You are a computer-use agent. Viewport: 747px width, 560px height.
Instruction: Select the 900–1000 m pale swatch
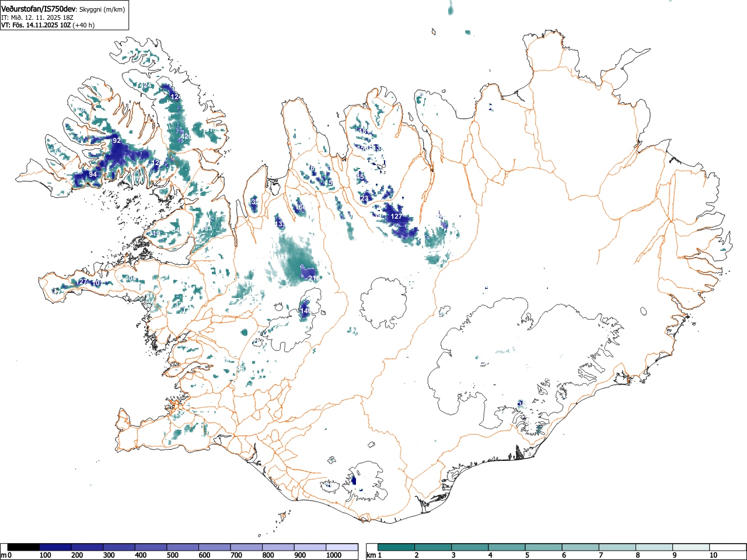click(310, 547)
